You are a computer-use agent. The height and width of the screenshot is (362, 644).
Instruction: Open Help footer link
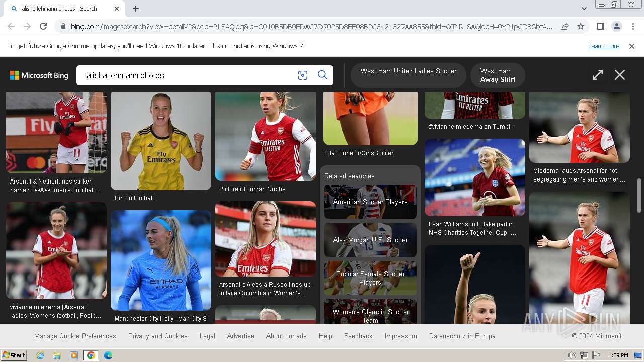[326, 336]
